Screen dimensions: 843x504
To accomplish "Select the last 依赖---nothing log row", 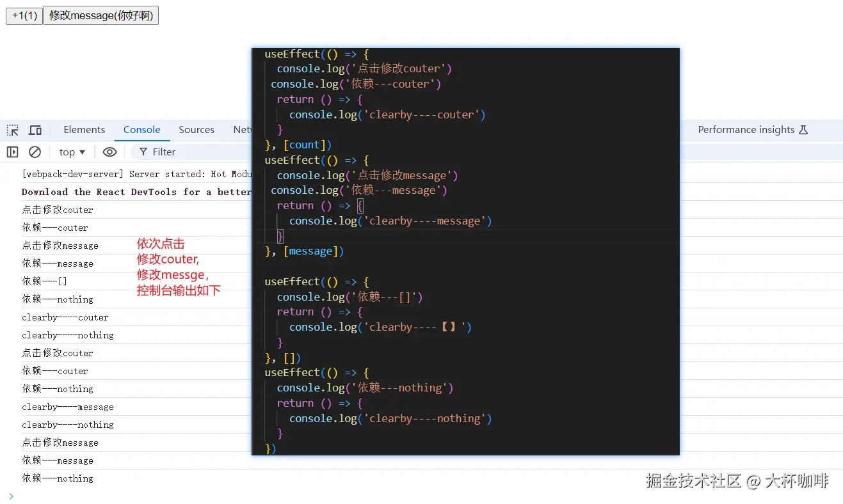I will pyautogui.click(x=58, y=478).
